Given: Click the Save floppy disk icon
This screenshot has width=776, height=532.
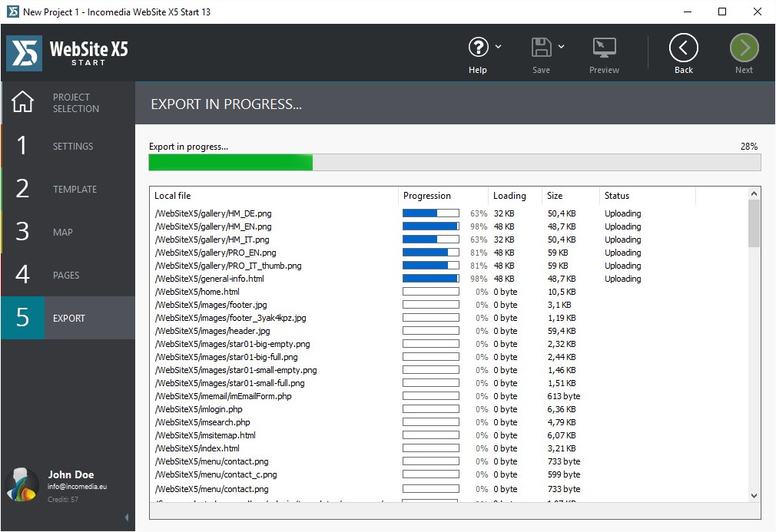Looking at the screenshot, I should (541, 48).
